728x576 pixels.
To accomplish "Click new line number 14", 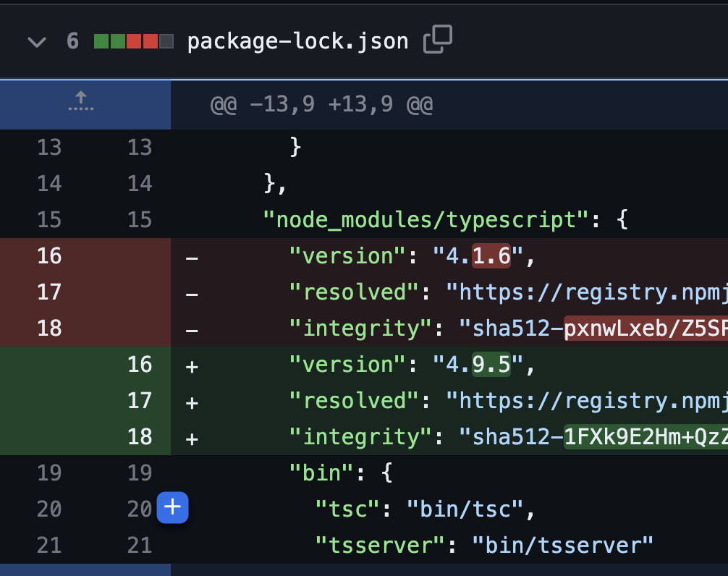I will (140, 183).
